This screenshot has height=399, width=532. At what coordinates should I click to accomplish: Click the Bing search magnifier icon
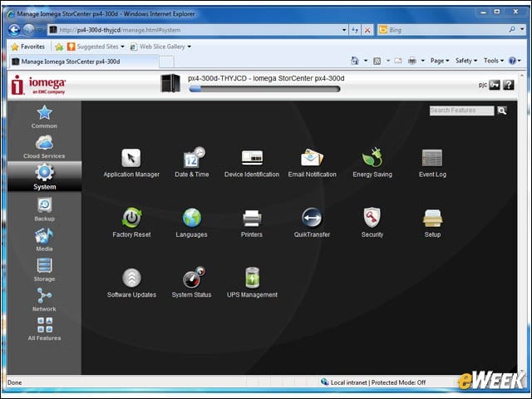512,30
